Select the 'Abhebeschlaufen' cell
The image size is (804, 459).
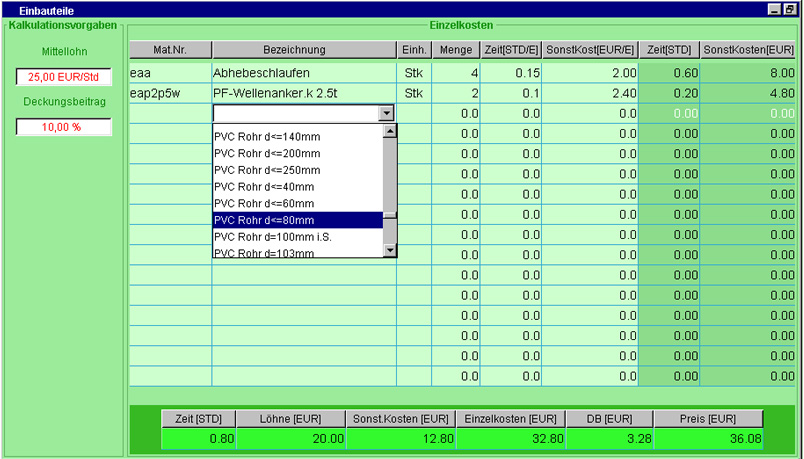pyautogui.click(x=304, y=73)
